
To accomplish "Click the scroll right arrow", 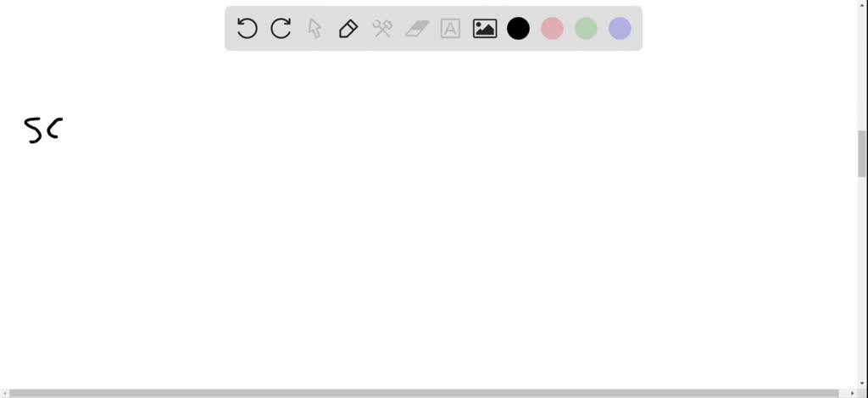I will 853,393.
